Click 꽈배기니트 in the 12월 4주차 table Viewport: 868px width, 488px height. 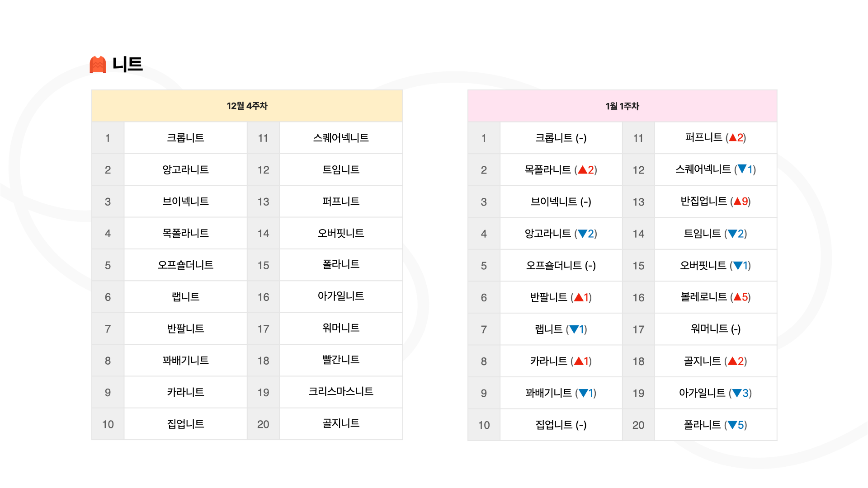point(185,361)
